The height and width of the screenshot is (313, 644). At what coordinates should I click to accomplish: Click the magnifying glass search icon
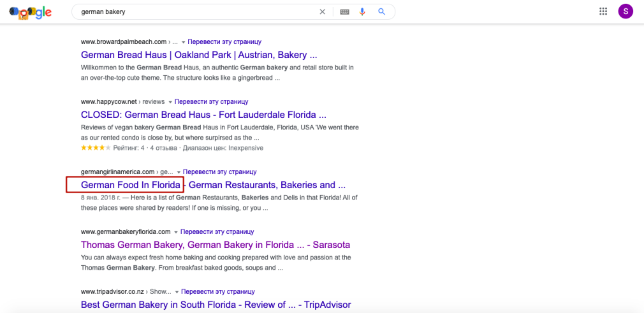click(382, 11)
